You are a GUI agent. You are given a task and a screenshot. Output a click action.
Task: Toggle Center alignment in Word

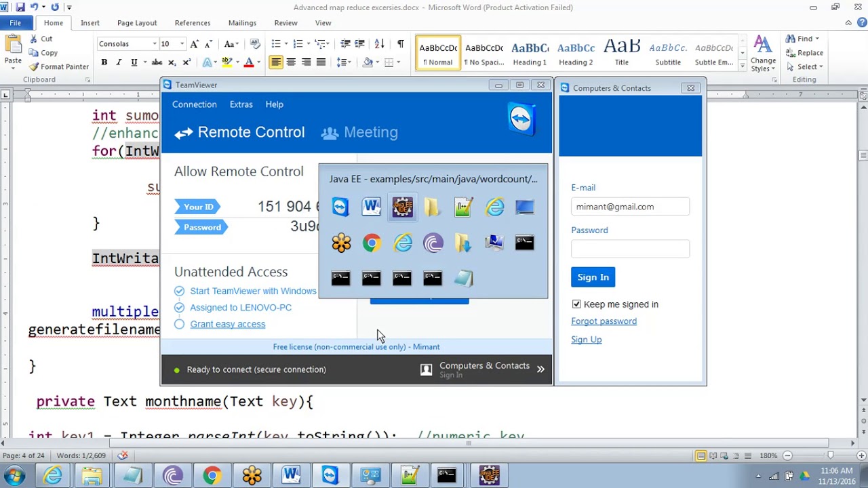291,62
